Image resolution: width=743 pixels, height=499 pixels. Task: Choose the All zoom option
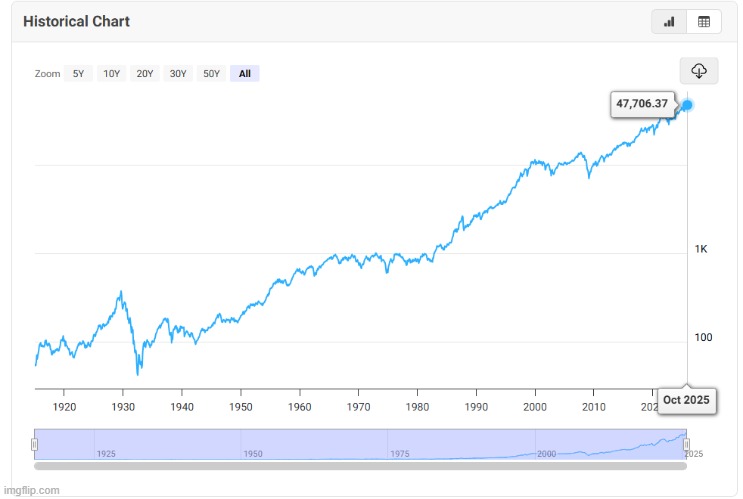point(245,73)
